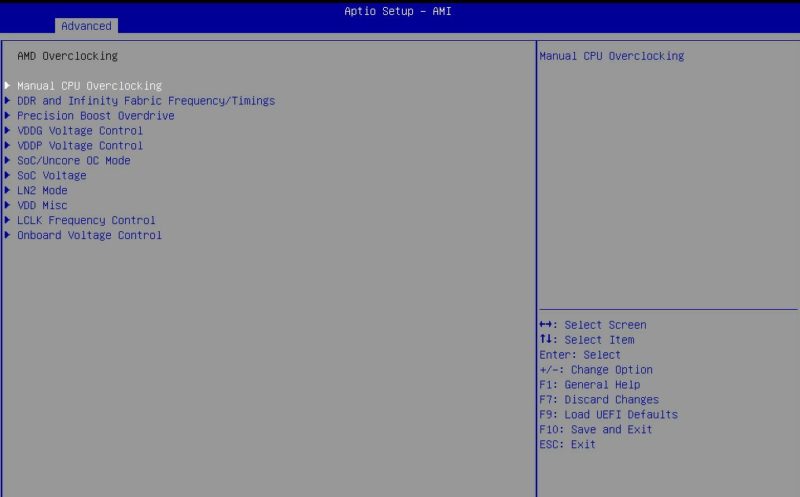This screenshot has width=800, height=497.
Task: Click the arrow beside SoC/Uncore OC Mode
Action: point(8,160)
